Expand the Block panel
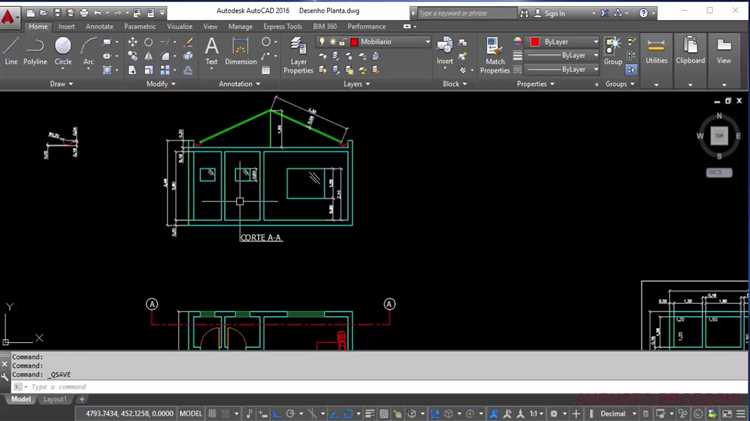This screenshot has height=421, width=750. [454, 84]
